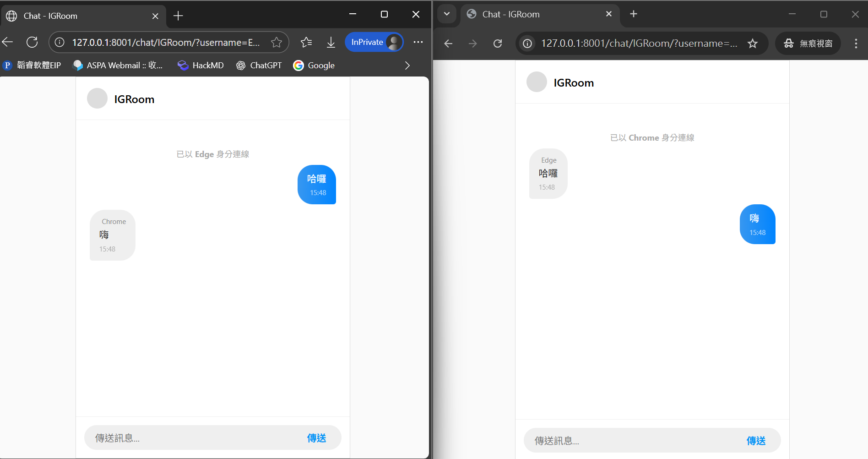Open the ChatGPT bookmark

pyautogui.click(x=259, y=66)
